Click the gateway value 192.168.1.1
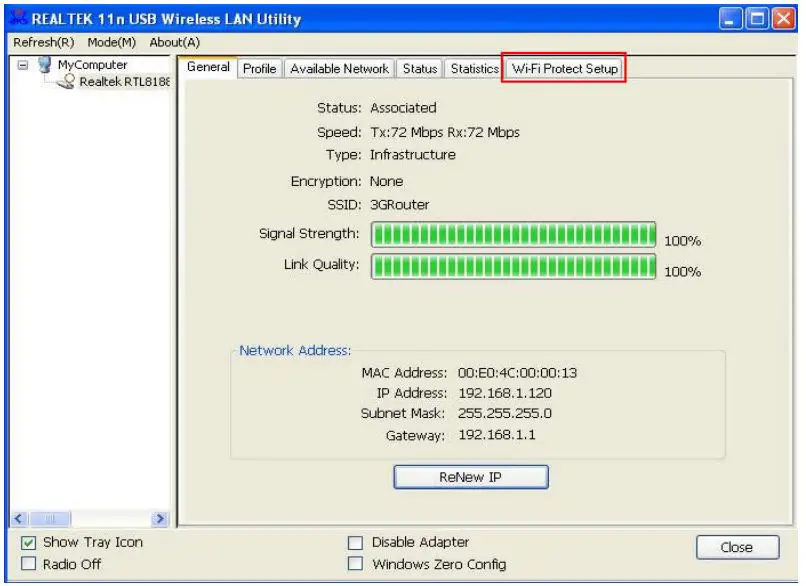Viewport: 806px width, 586px height. (497, 435)
